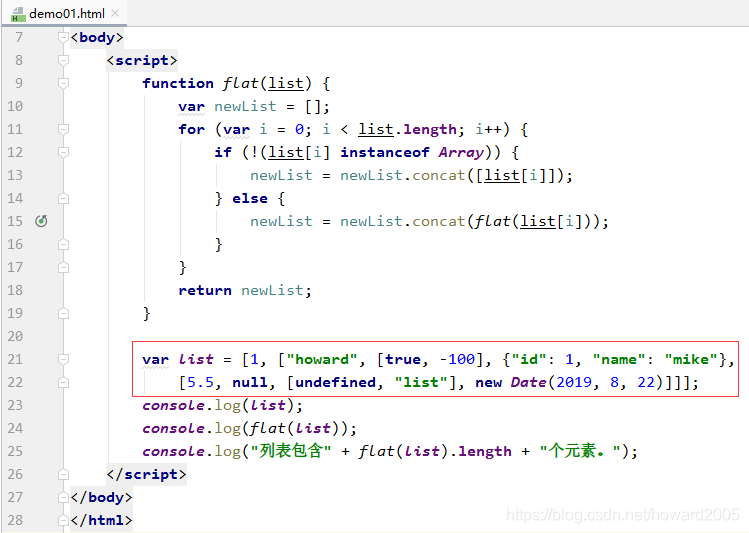Viewport: 749px width, 533px height.
Task: Click the HTML file icon on demo01.html tab
Action: [x=18, y=14]
